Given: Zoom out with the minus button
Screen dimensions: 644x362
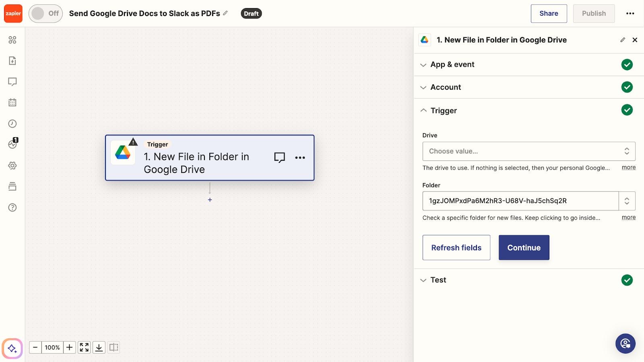Looking at the screenshot, I should click(x=35, y=348).
